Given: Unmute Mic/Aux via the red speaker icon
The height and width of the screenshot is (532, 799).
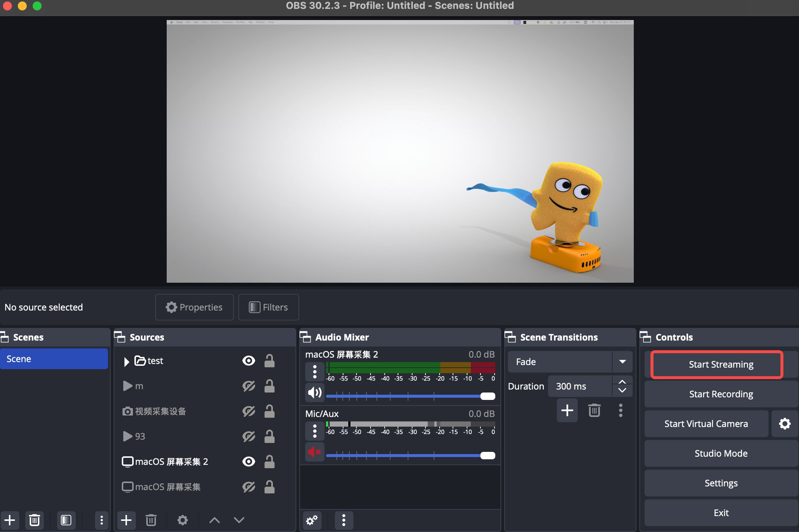Looking at the screenshot, I should click(314, 452).
